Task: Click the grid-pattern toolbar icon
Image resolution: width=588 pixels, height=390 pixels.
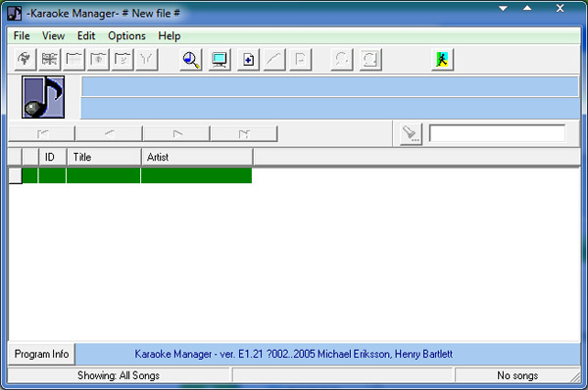Action: pos(49,59)
